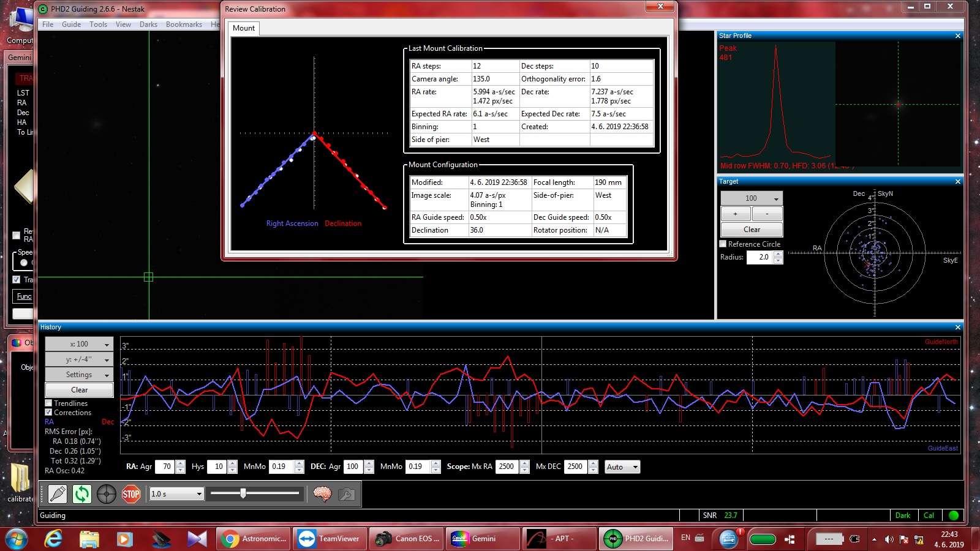This screenshot has width=980, height=551.
Task: Click the RA MnMo 0.19 input field
Action: pyautogui.click(x=282, y=467)
